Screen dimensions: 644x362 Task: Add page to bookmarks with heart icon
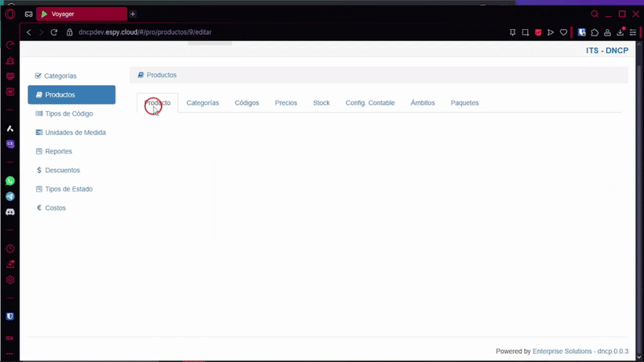[563, 32]
